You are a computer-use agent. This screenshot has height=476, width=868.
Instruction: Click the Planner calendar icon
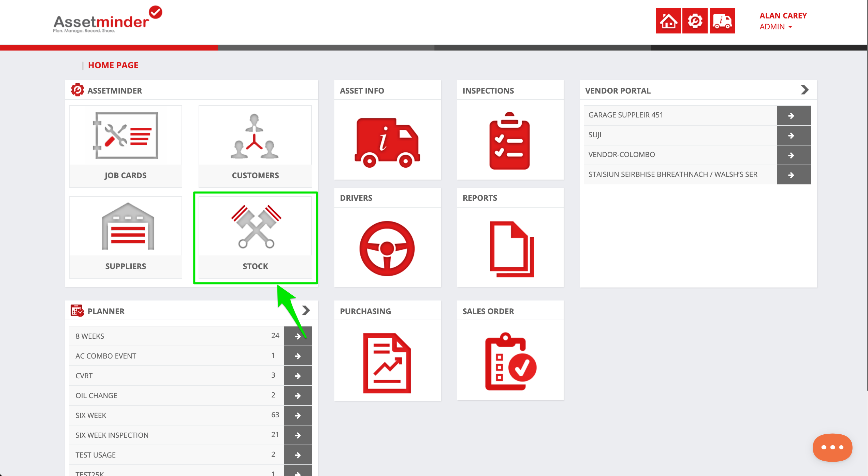pyautogui.click(x=77, y=311)
